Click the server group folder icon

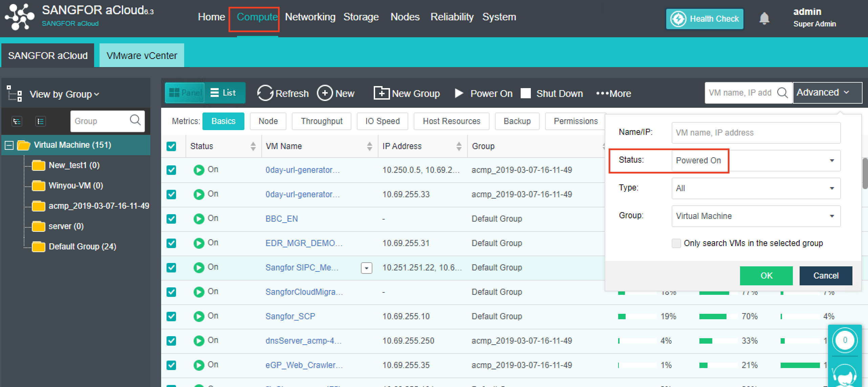pyautogui.click(x=38, y=226)
